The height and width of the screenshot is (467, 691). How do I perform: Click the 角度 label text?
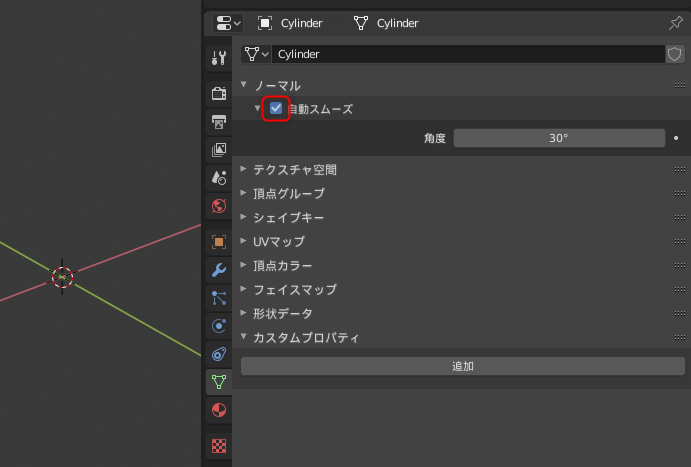(x=435, y=138)
